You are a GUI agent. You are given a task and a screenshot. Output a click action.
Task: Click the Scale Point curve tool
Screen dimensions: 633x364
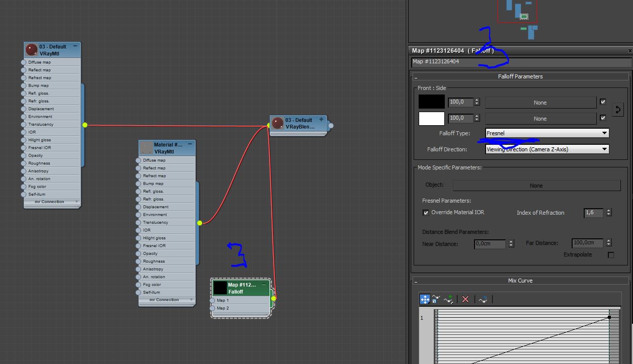(x=436, y=299)
